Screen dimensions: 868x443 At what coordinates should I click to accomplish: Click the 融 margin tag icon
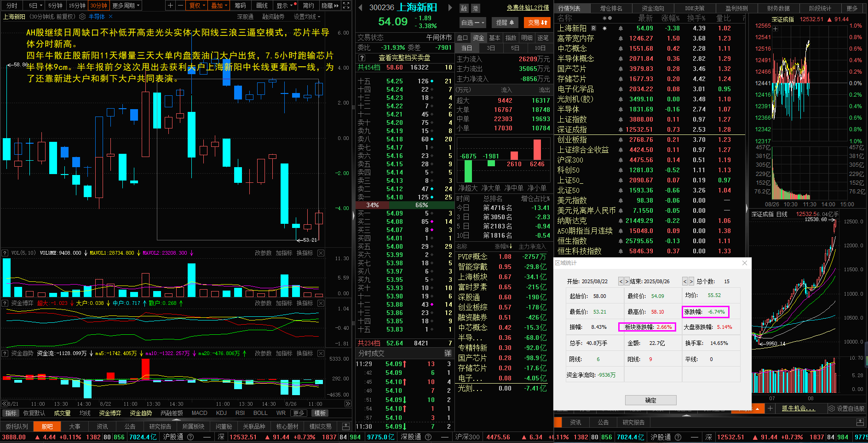[464, 8]
